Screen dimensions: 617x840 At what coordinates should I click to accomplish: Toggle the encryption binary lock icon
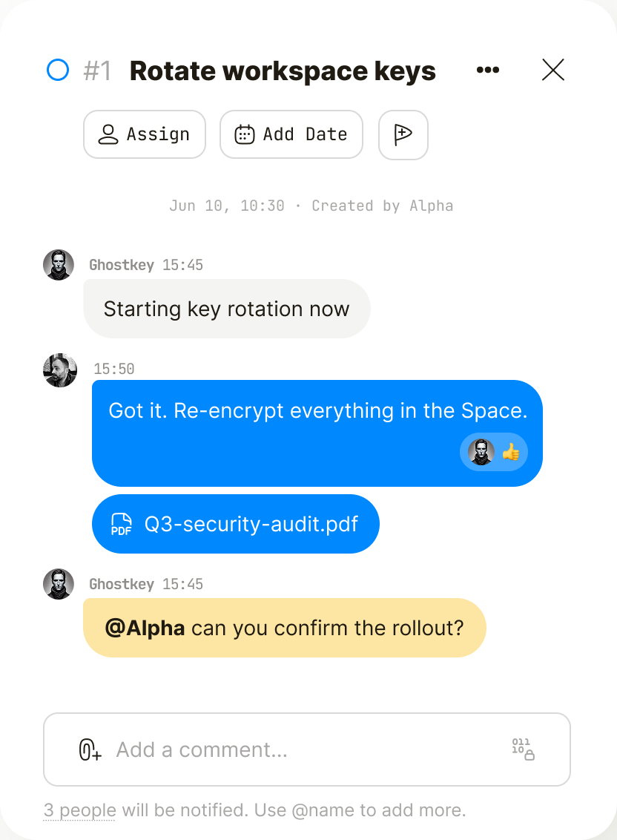pos(523,749)
